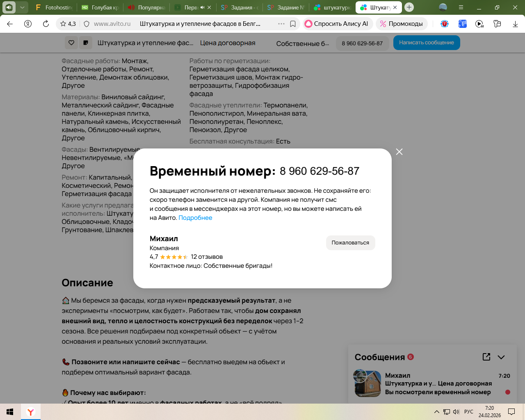Click the Описание heading

[87, 283]
